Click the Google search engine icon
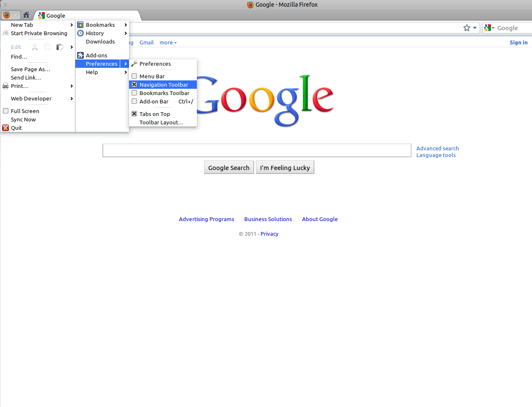Image resolution: width=532 pixels, height=407 pixels. click(x=487, y=28)
